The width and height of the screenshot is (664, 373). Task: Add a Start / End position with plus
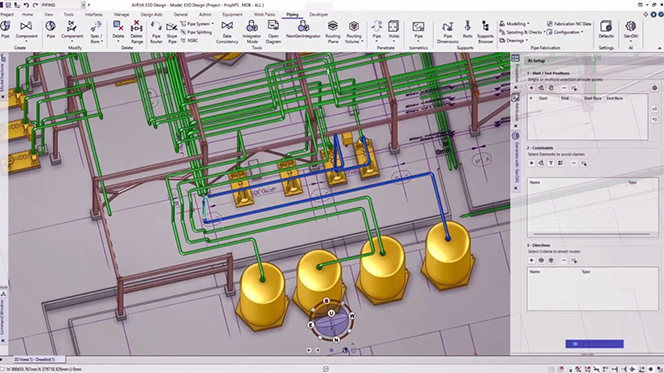pyautogui.click(x=531, y=88)
